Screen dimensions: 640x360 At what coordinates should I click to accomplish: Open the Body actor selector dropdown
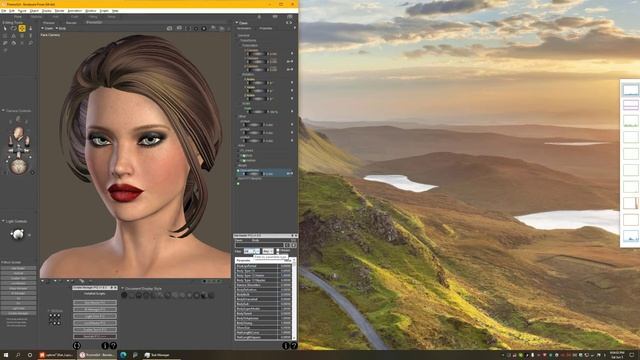(61, 29)
